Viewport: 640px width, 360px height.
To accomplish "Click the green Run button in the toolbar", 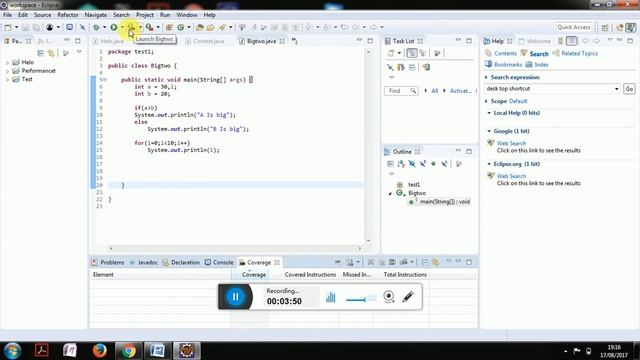I will coord(114,27).
